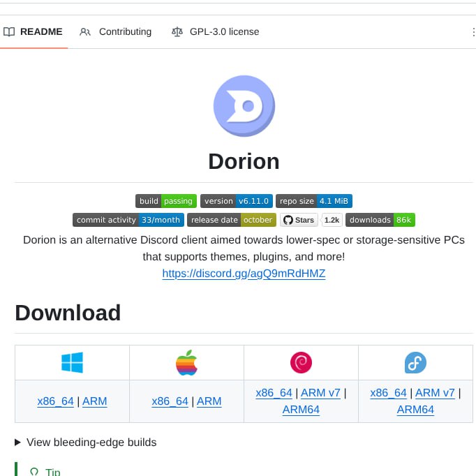
Task: Download Debian ARM64 package
Action: pos(301,410)
